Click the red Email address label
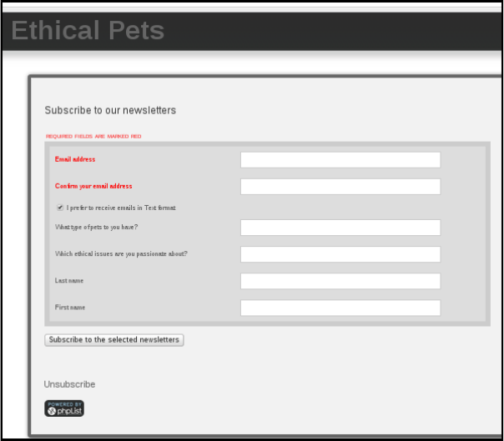Screen dimensions: 504x441 (75, 159)
